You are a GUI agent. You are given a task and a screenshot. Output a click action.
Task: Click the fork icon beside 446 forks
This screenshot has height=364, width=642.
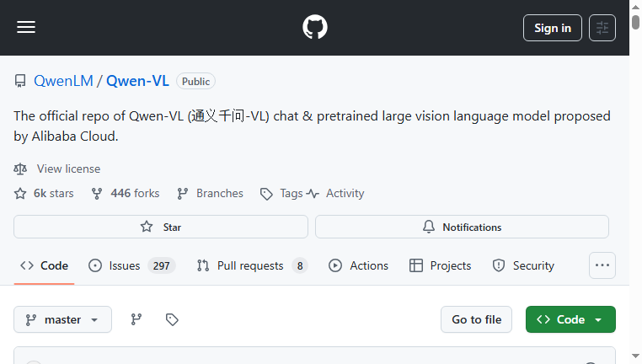97,193
